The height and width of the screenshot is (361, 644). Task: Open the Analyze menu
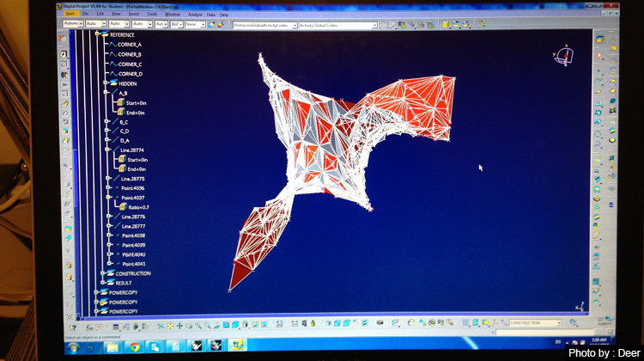195,15
